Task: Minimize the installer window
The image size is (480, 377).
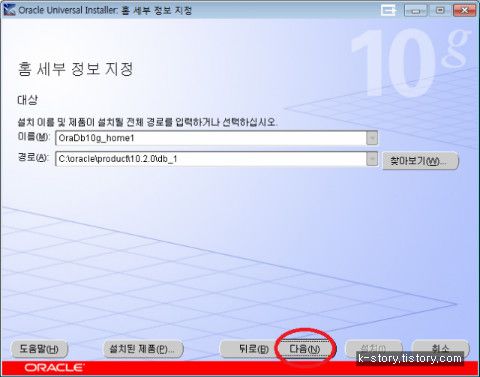Action: click(415, 11)
